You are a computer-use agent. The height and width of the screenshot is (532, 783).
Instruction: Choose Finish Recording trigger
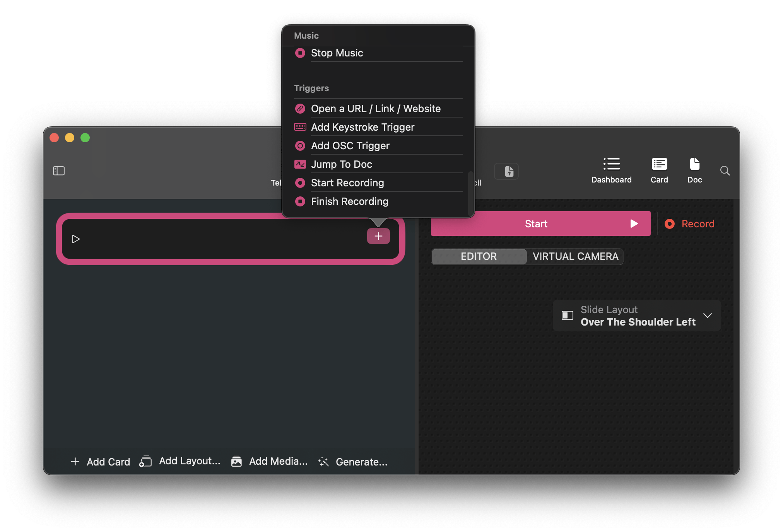[378, 201]
